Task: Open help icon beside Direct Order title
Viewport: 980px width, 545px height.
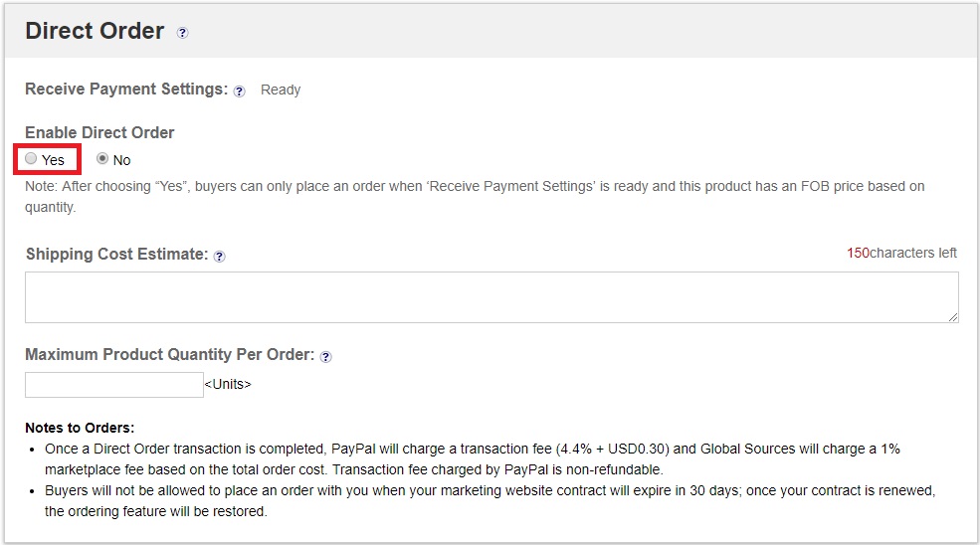Action: click(182, 33)
